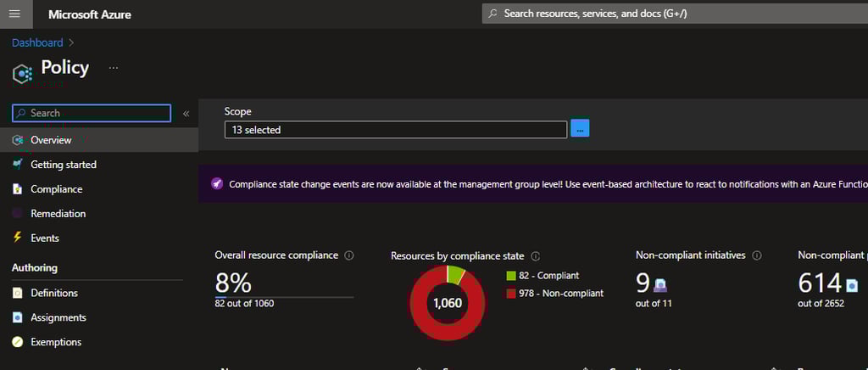Click the Assignments icon
The width and height of the screenshot is (868, 370).
(18, 317)
